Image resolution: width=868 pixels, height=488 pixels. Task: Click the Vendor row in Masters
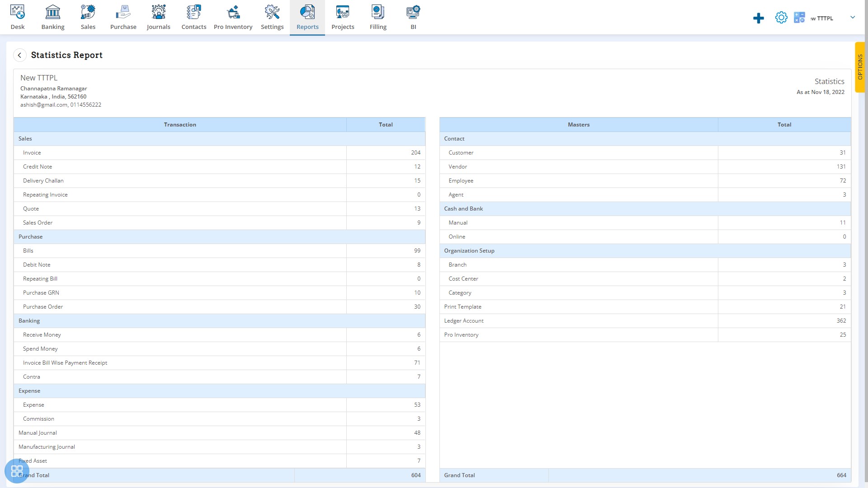coord(645,167)
